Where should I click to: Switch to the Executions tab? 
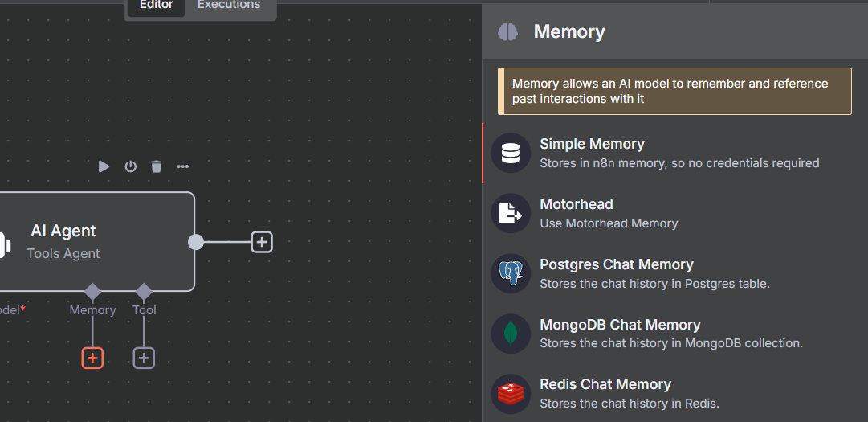point(229,6)
